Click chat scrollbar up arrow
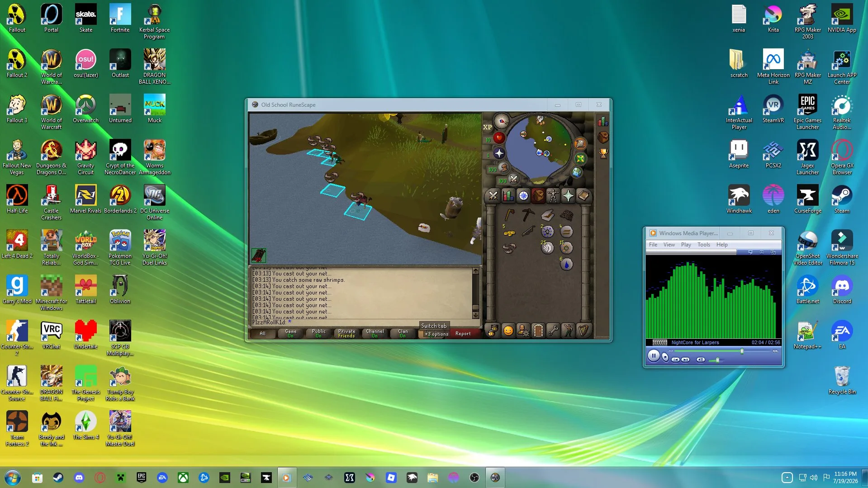The height and width of the screenshot is (488, 868). coord(475,271)
